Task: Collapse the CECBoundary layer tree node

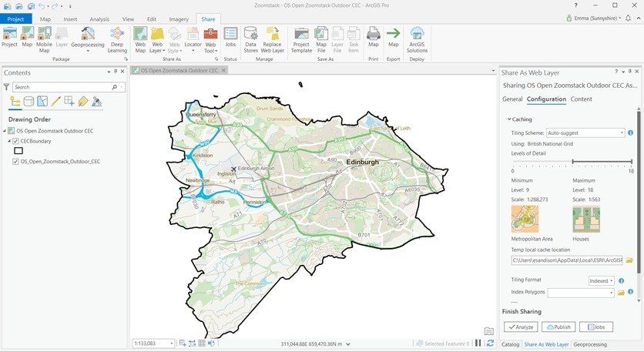Action: [x=9, y=141]
